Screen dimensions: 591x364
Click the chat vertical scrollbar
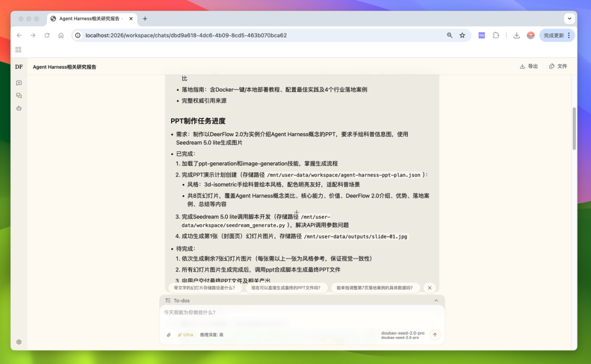click(x=574, y=128)
